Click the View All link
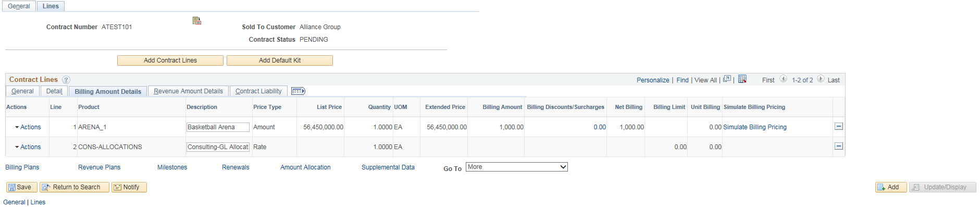 [705, 80]
